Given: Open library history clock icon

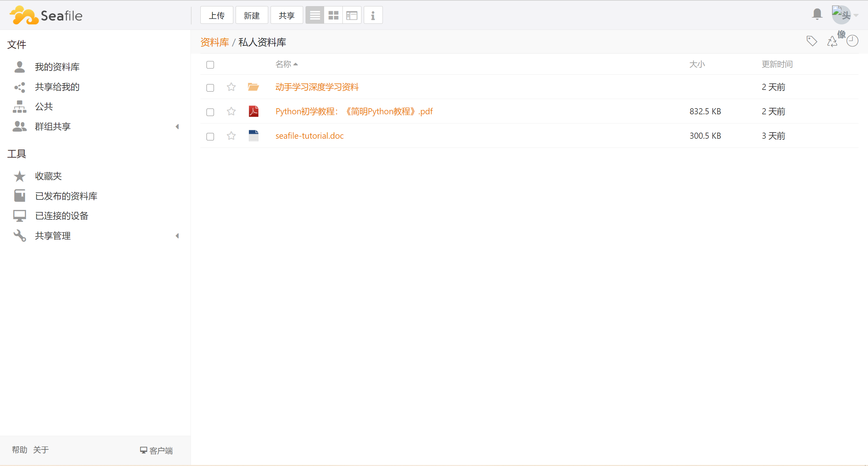Looking at the screenshot, I should (x=852, y=41).
